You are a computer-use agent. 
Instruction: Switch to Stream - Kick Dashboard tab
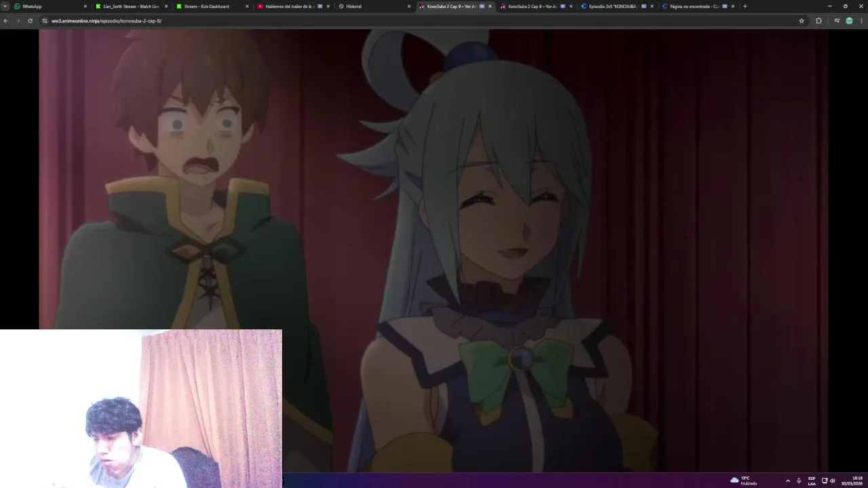click(212, 6)
